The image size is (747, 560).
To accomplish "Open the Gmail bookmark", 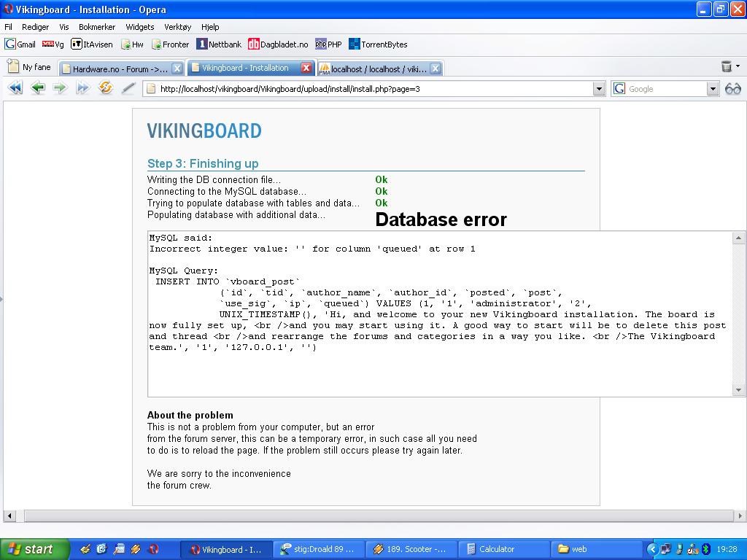I will tap(20, 44).
